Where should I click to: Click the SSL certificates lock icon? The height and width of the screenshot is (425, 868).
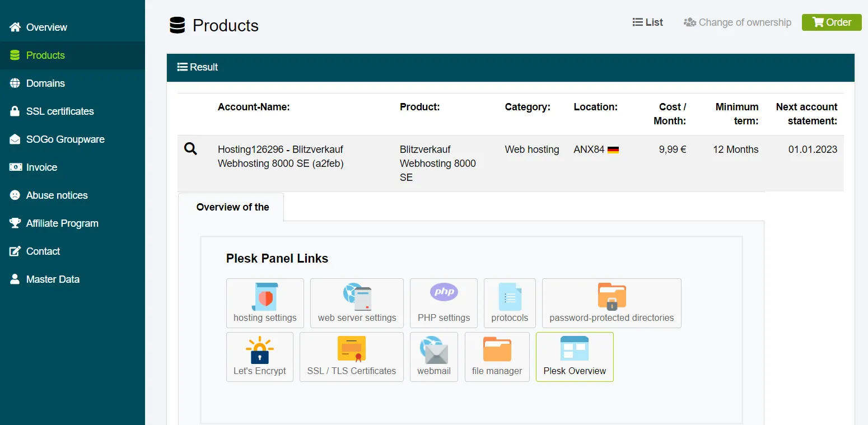(x=15, y=111)
